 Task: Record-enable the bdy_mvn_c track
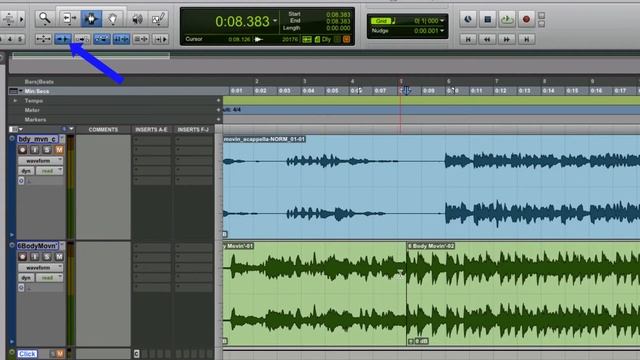(x=22, y=150)
